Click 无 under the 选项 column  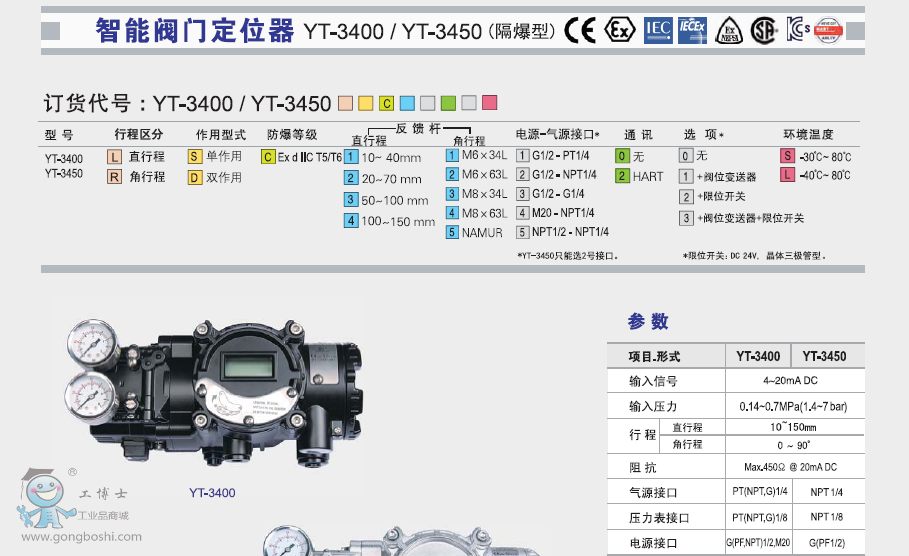click(x=693, y=155)
